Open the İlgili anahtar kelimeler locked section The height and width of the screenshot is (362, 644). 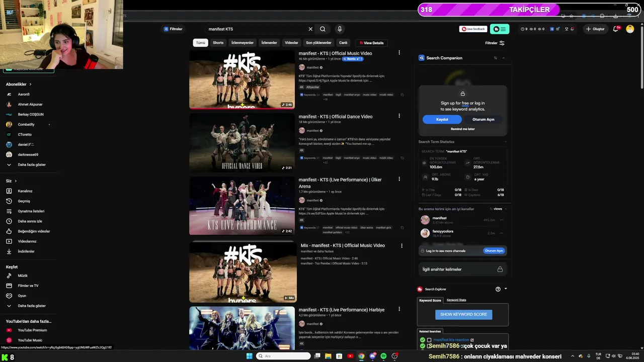click(462, 269)
